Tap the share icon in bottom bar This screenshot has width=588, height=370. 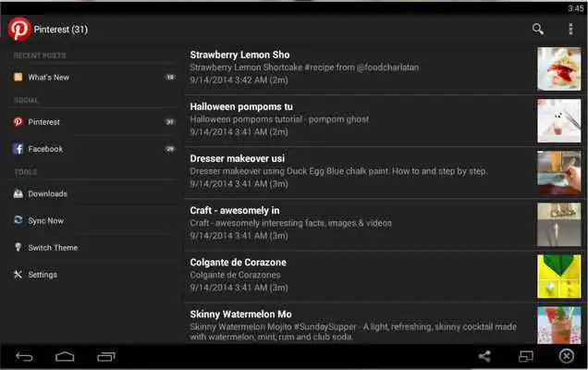[x=484, y=356]
